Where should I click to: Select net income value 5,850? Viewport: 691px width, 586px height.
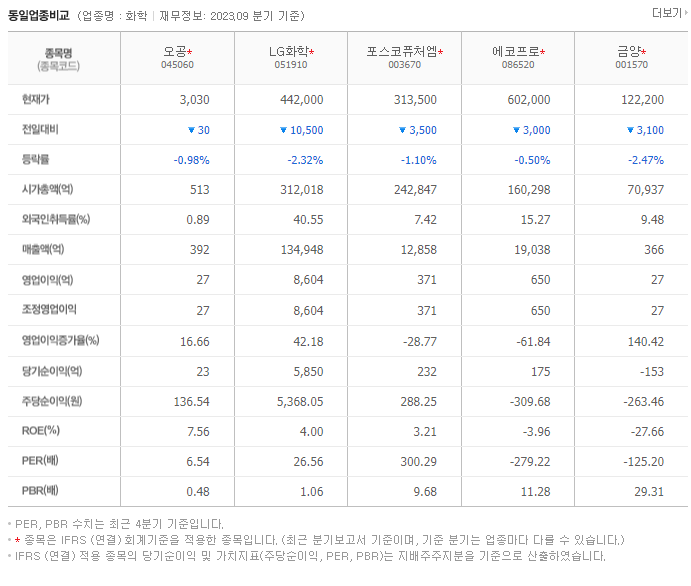[x=308, y=371]
